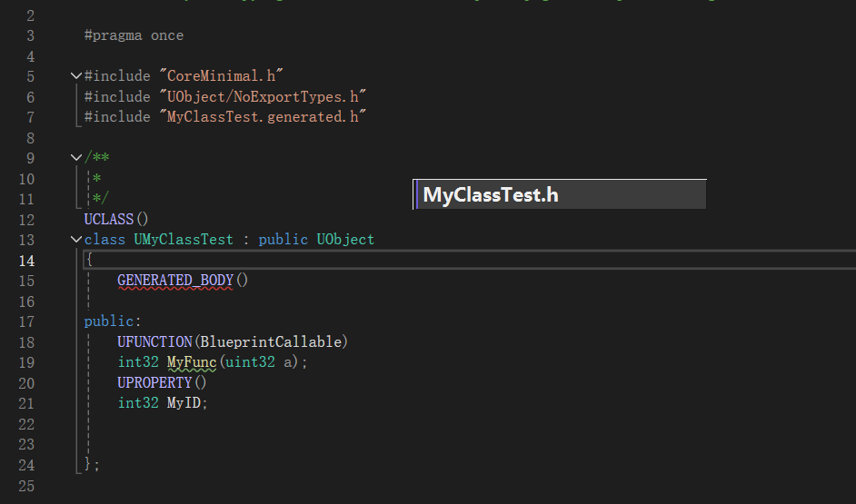Click the 'public' keyword before UObject

283,240
